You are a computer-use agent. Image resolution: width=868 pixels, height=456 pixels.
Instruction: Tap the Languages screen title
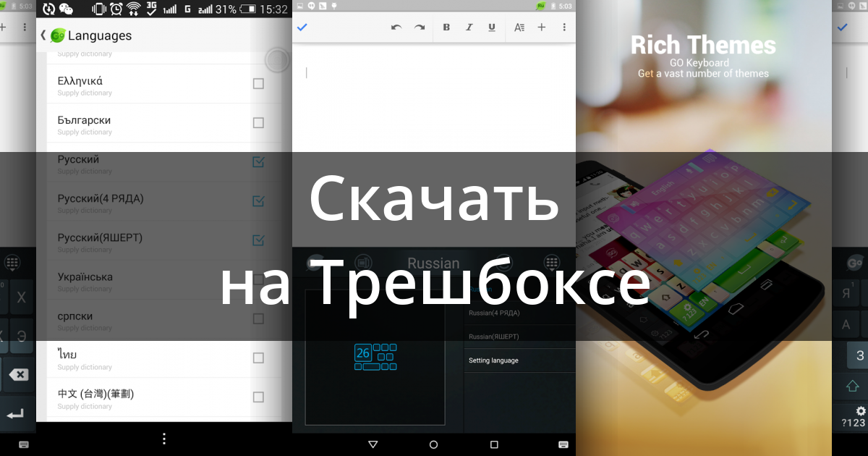point(100,35)
